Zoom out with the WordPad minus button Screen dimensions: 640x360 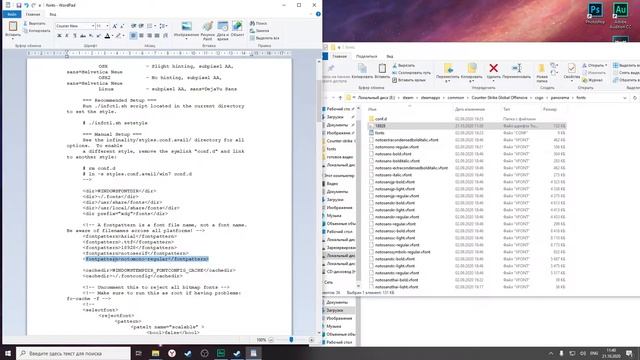pos(271,340)
